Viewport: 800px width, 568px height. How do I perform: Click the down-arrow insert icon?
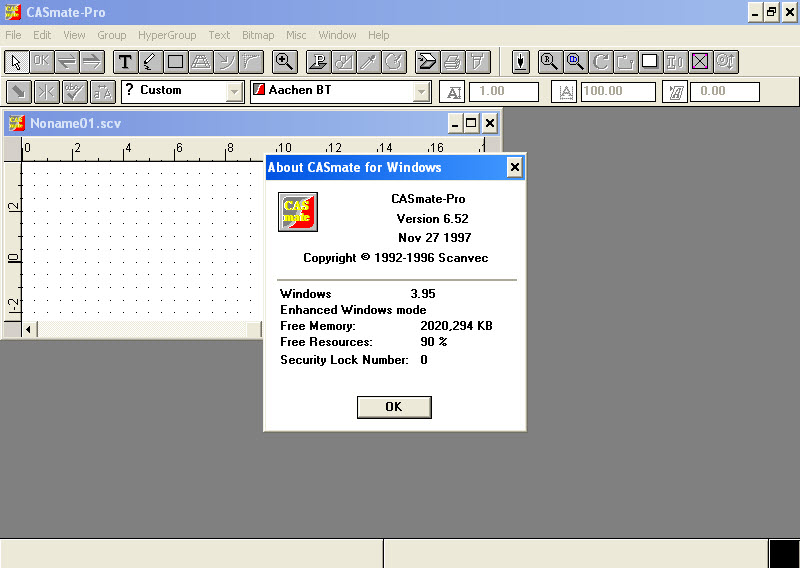click(x=521, y=62)
